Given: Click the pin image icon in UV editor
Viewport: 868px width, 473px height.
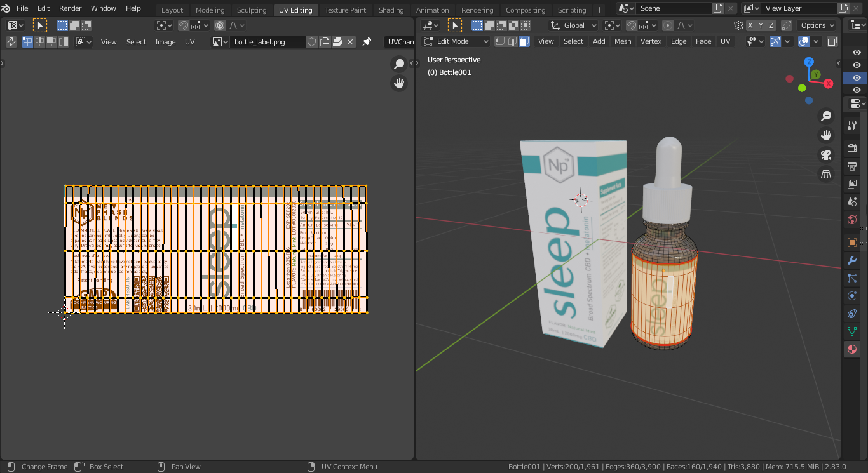Looking at the screenshot, I should point(367,42).
